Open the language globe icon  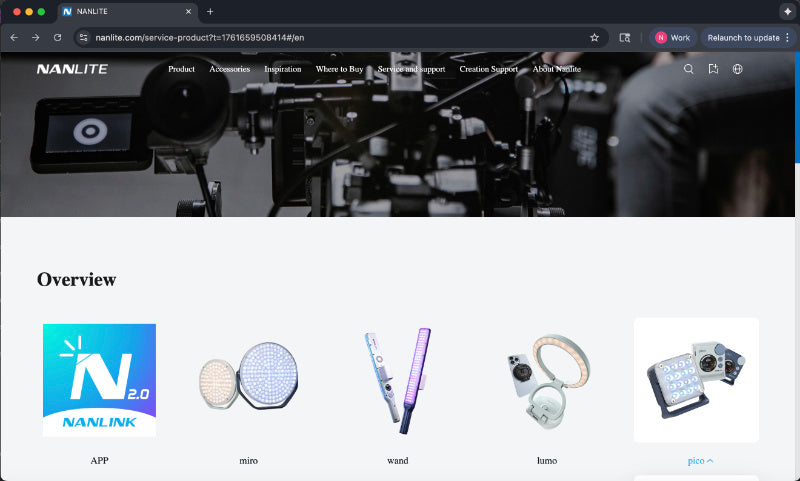click(x=738, y=69)
